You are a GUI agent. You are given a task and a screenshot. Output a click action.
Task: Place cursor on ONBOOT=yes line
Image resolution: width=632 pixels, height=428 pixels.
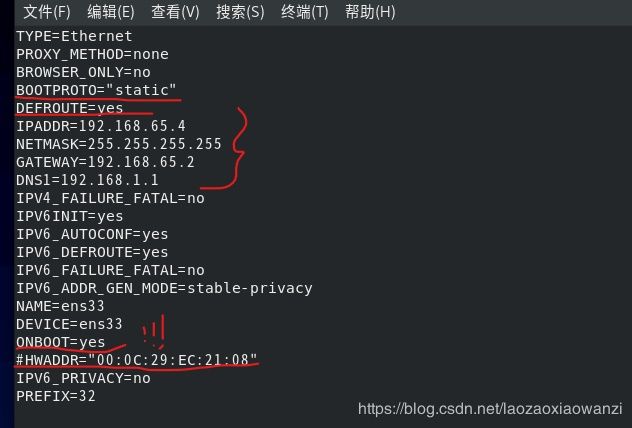60,342
